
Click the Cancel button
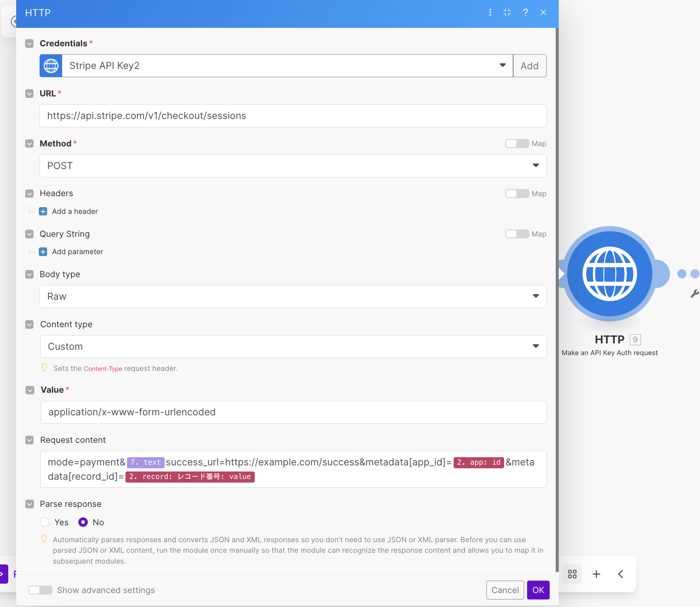coord(505,590)
